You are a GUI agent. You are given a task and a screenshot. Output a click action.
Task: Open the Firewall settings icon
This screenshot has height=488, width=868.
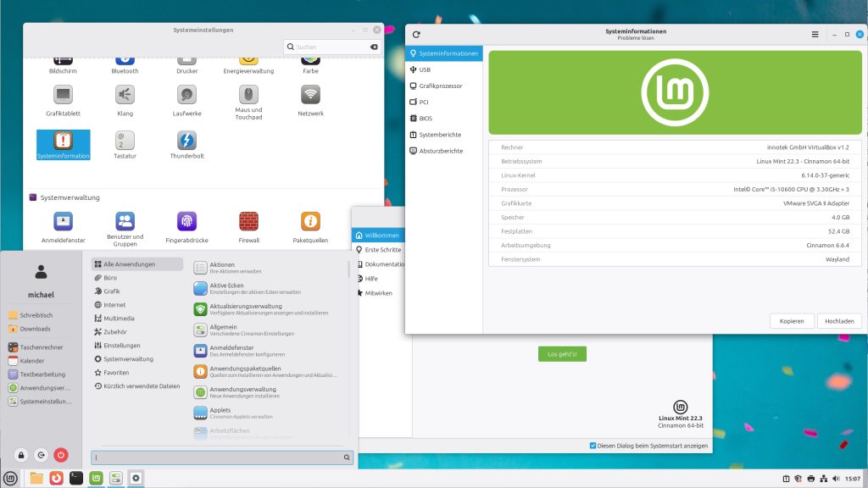coord(248,222)
